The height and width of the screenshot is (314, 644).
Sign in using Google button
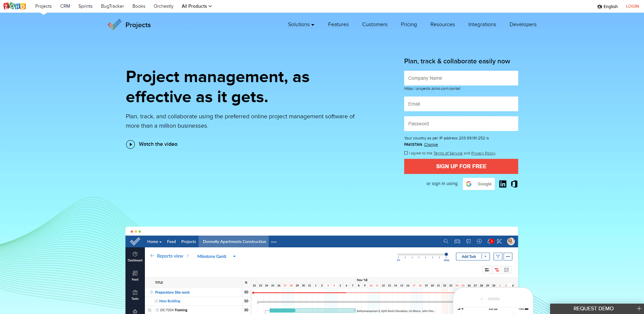click(479, 184)
